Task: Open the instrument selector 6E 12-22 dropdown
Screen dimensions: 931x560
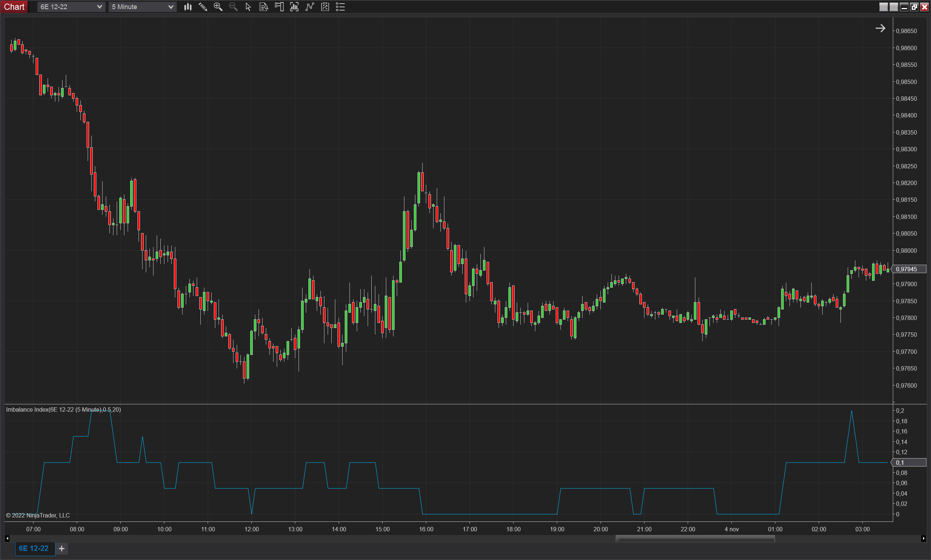Action: (71, 7)
